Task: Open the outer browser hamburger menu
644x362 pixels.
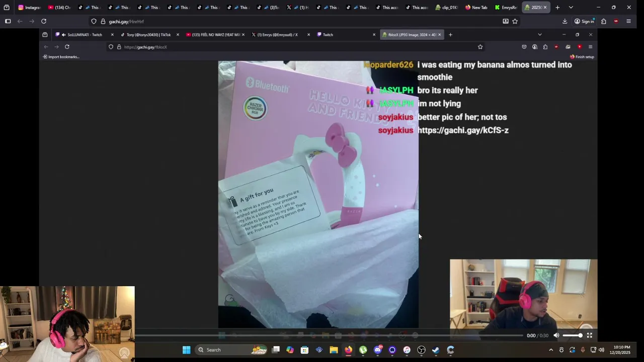Action: [628, 21]
